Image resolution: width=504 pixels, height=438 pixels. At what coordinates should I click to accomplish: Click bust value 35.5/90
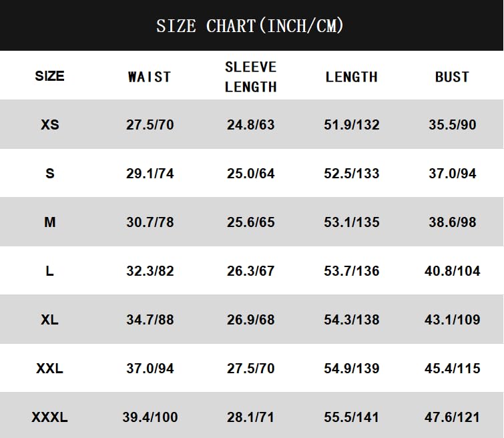[452, 124]
